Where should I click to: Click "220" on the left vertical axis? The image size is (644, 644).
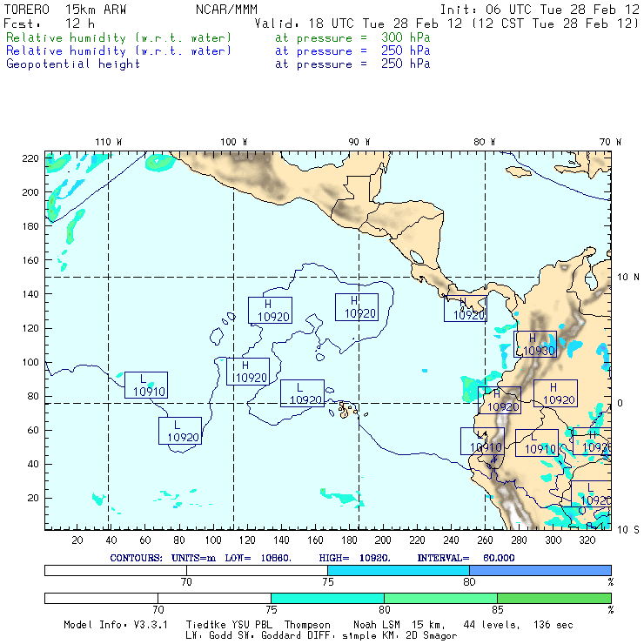click(x=30, y=158)
